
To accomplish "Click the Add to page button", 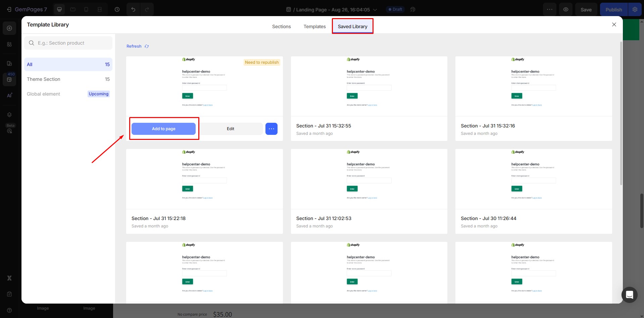I will point(163,129).
